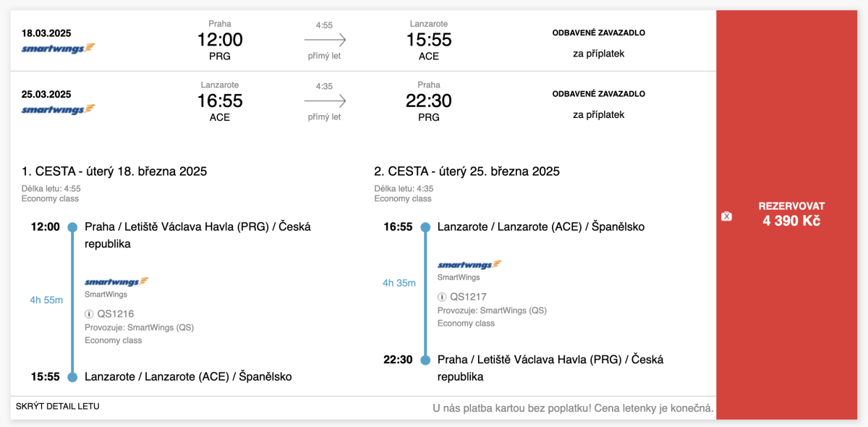Click the 12:00 departure timeline dot
Screen dimensions: 868x427
tap(72, 227)
